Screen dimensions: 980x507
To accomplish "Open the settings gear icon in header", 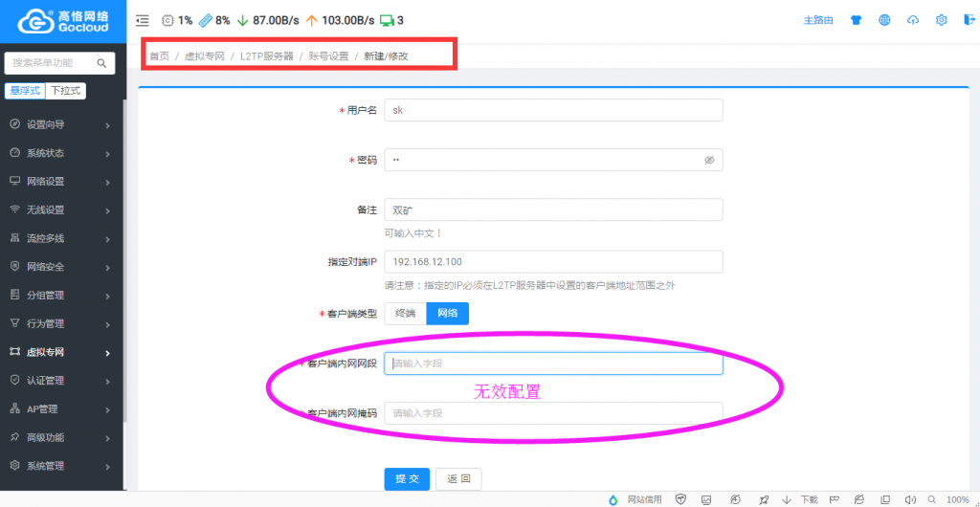I will tap(942, 20).
